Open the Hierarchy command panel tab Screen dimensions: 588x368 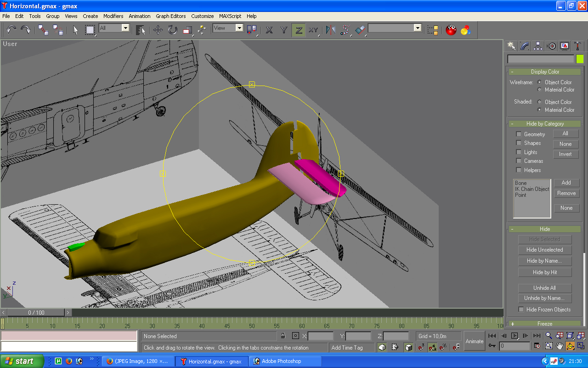538,46
